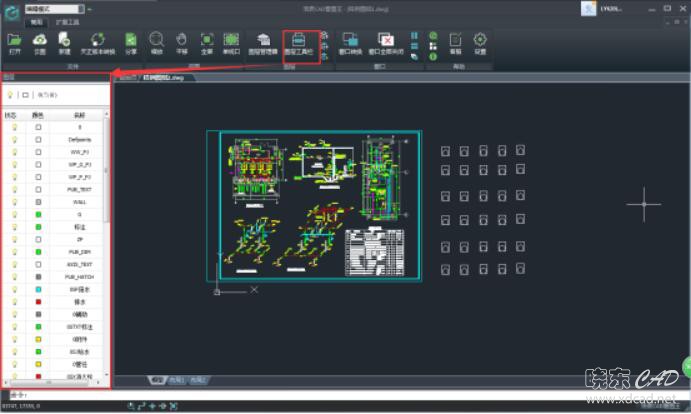This screenshot has width=691, height=414.
Task: Toggle light bulb for Defpoints layer
Action: point(14,140)
